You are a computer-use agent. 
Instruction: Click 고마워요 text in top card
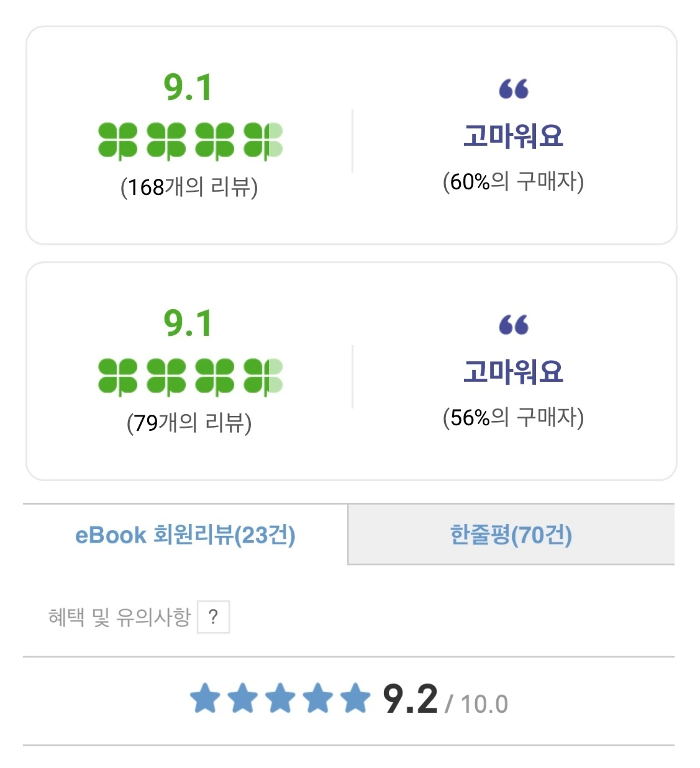513,136
